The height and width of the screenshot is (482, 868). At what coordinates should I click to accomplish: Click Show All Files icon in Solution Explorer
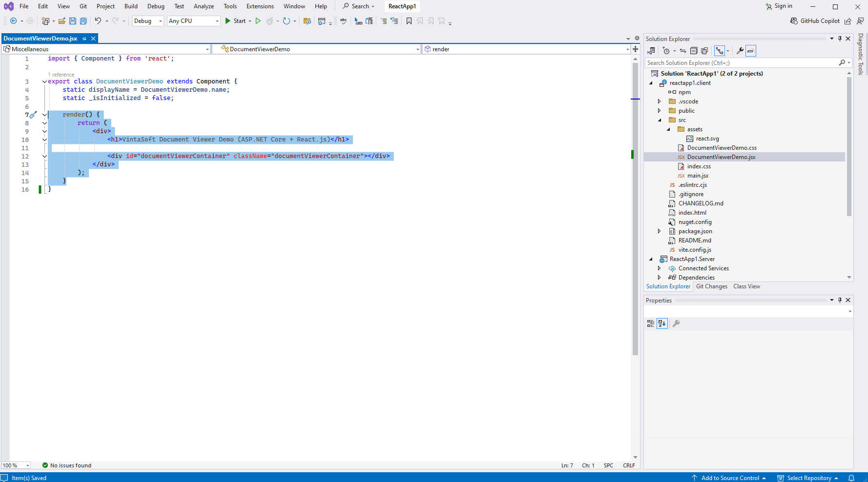tap(704, 51)
